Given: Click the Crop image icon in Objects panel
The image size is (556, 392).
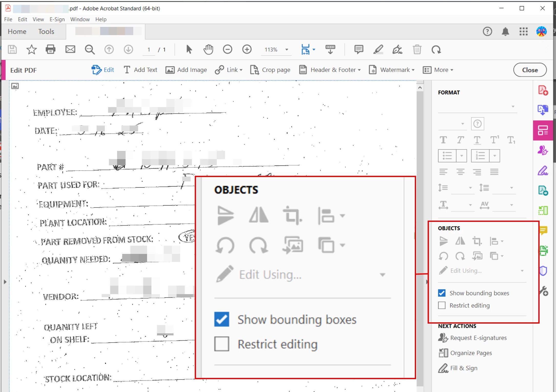Looking at the screenshot, I should click(477, 241).
